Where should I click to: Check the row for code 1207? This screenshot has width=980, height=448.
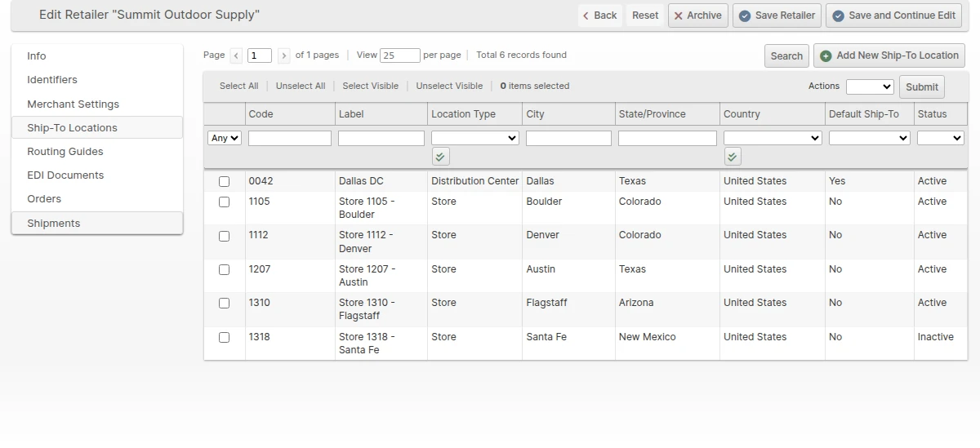(x=225, y=269)
